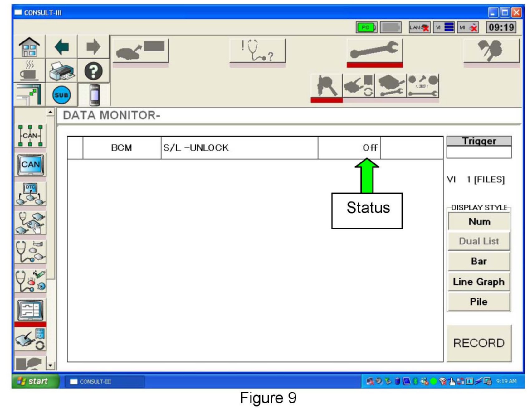Click the BCM cell in data row
This screenshot has width=532, height=410.
click(122, 148)
